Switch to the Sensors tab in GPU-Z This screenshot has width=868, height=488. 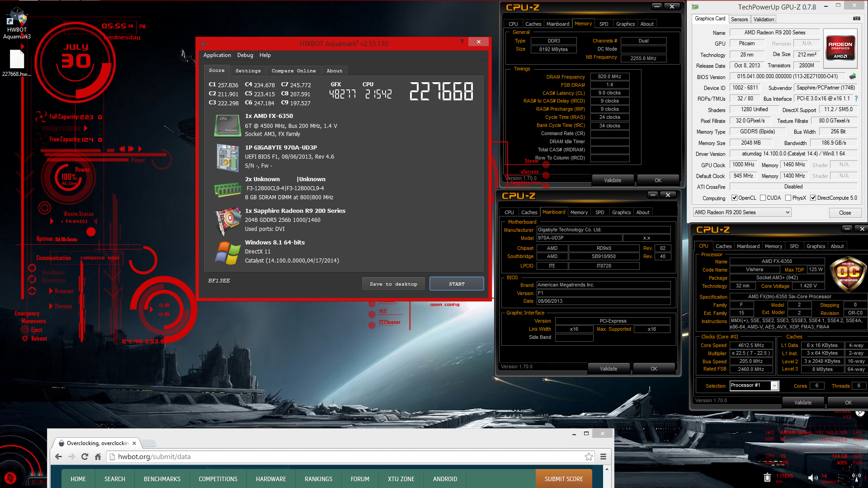pyautogui.click(x=739, y=19)
